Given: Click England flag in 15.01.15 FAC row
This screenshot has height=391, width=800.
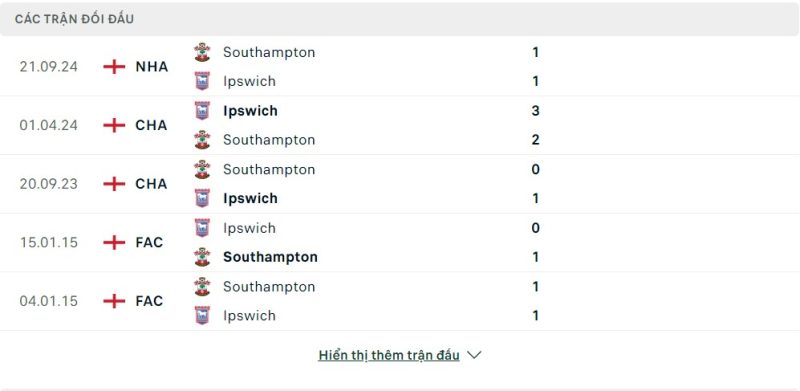Looking at the screenshot, I should click(x=114, y=242).
